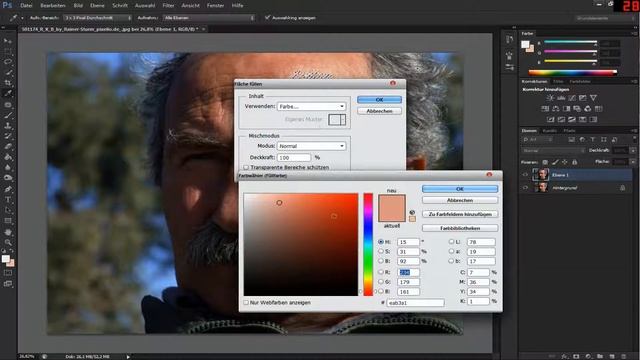Select the Lab a radio button
The height and width of the screenshot is (360, 640).
[451, 251]
